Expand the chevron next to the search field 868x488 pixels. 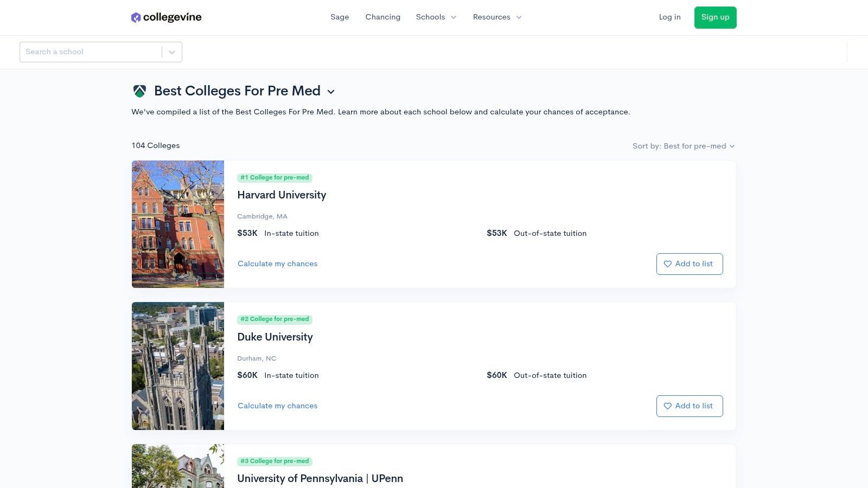[x=172, y=52]
